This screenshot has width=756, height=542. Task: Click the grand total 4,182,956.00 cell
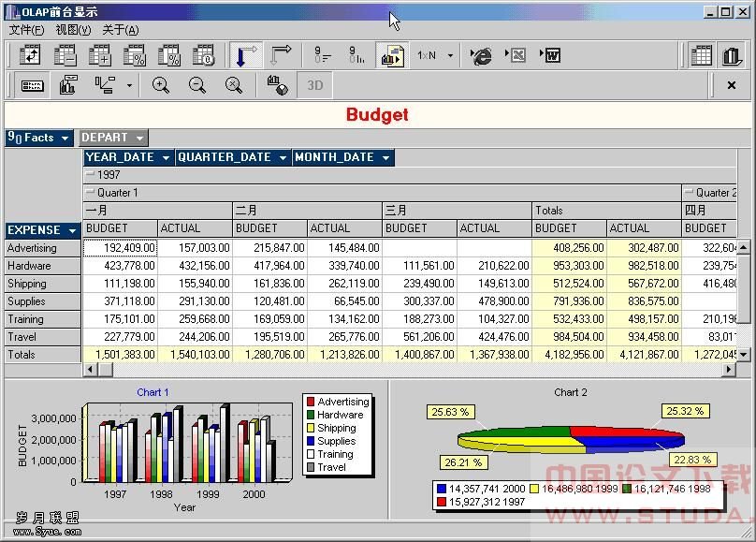pyautogui.click(x=570, y=355)
